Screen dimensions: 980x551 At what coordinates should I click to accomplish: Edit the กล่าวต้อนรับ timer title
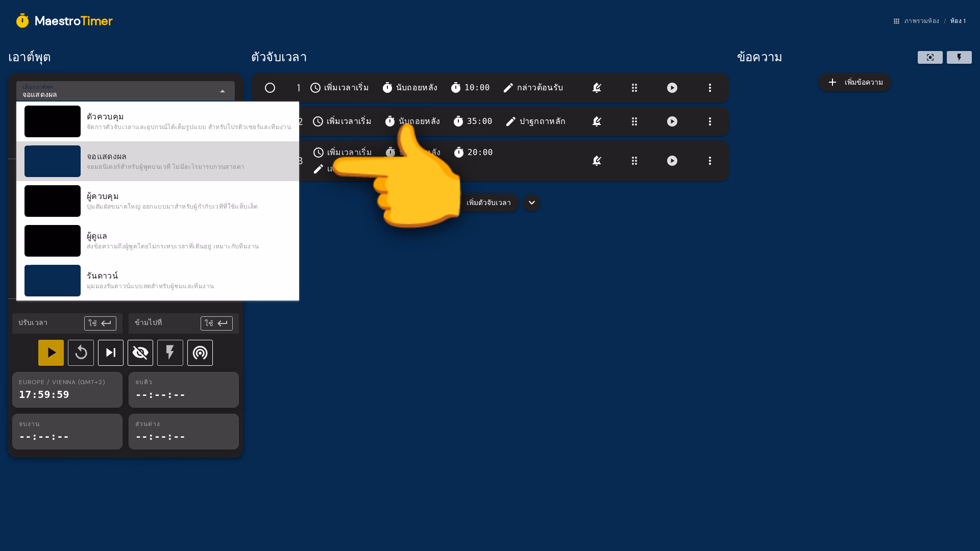[x=533, y=88]
